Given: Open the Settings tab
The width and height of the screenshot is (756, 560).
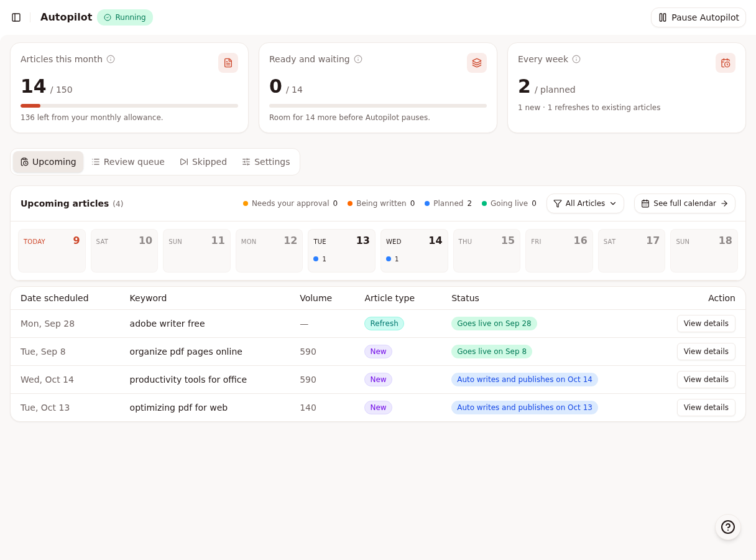Looking at the screenshot, I should point(266,162).
